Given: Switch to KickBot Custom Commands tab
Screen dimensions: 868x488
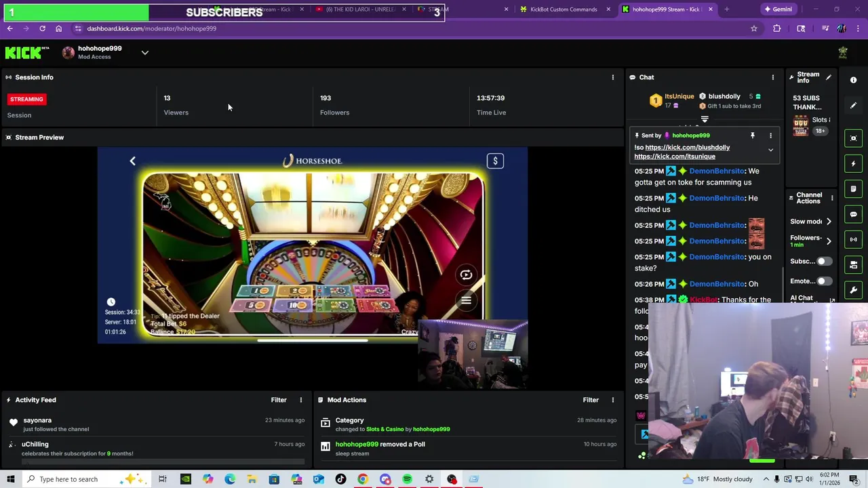Looking at the screenshot, I should pyautogui.click(x=563, y=9).
